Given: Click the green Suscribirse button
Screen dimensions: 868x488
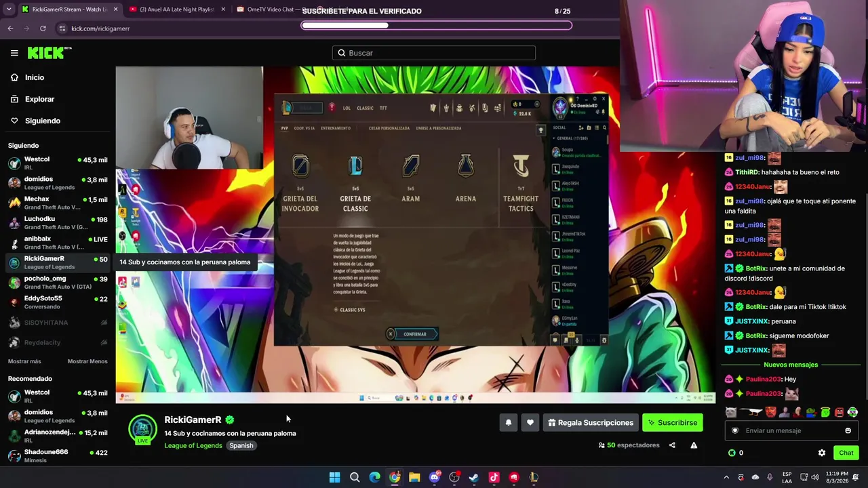Looking at the screenshot, I should click(x=673, y=423).
